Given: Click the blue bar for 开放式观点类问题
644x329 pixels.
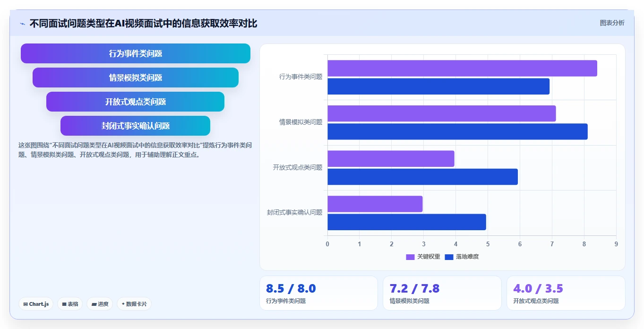Looking at the screenshot, I should point(422,177).
